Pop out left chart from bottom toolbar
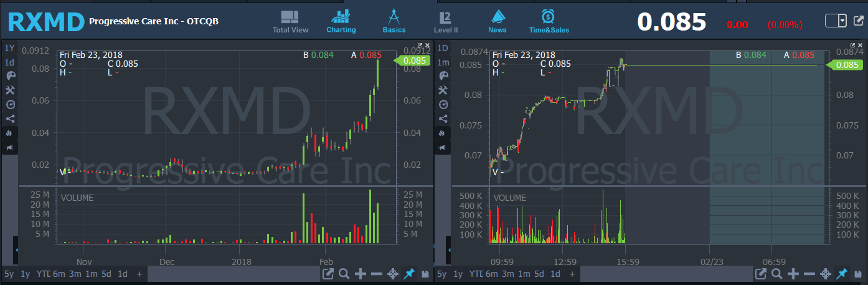This screenshot has width=868, height=285. 328,274
